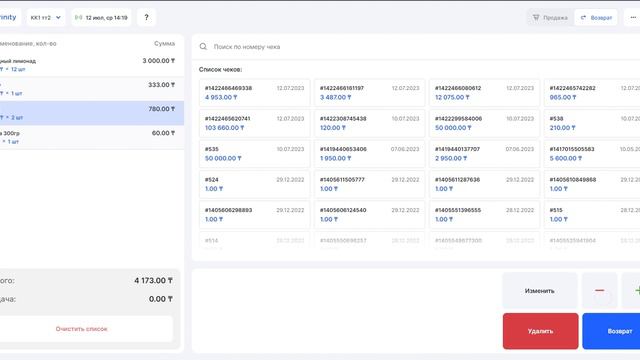Open the help question mark button
Screen dimensions: 640x360
coord(146,18)
